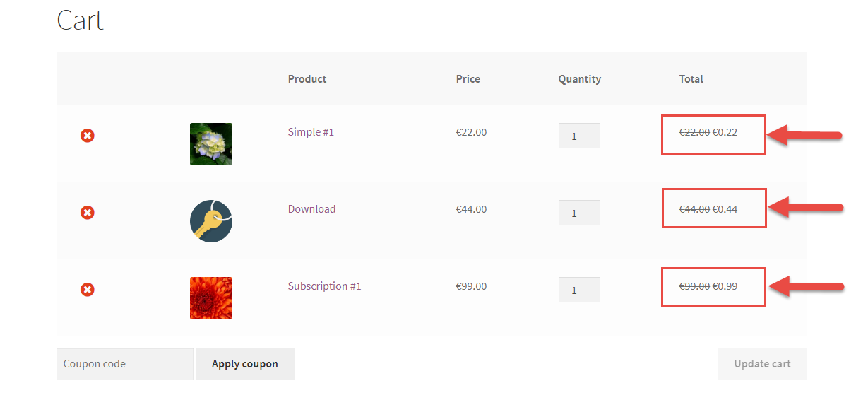Viewport: 868px width, 400px height.
Task: Open the red flower thumbnail for Subscription #1
Action: [x=211, y=298]
